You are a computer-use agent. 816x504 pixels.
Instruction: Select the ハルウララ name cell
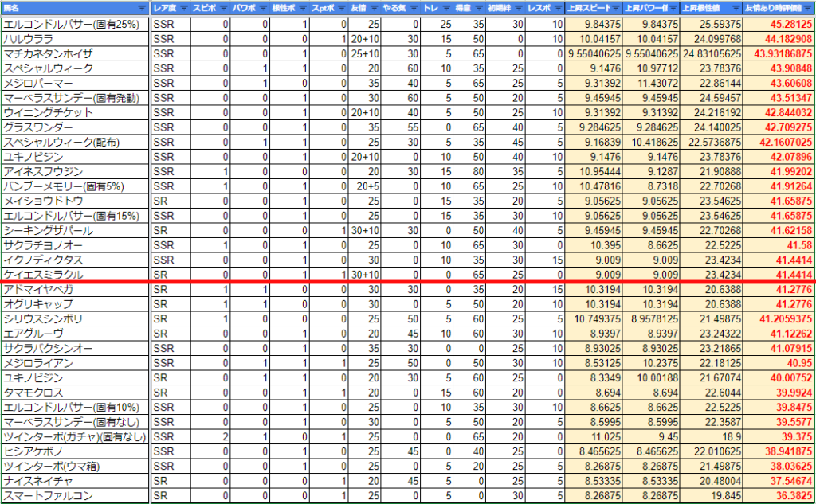pos(76,39)
